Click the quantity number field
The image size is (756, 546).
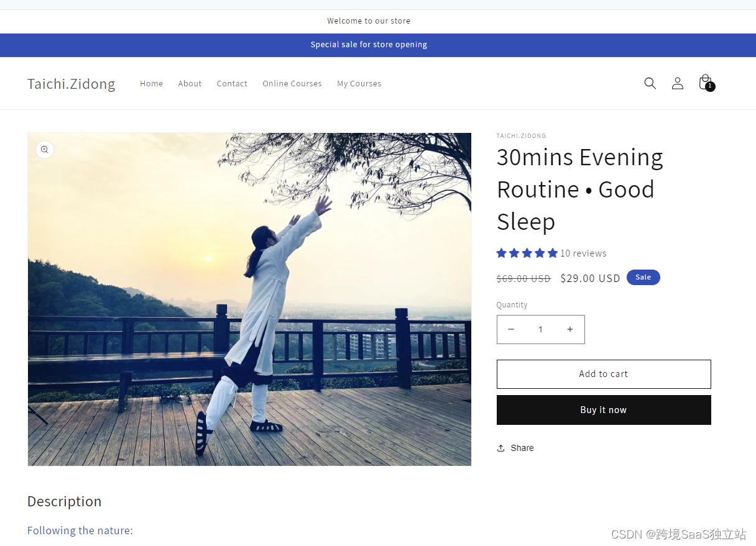[540, 329]
